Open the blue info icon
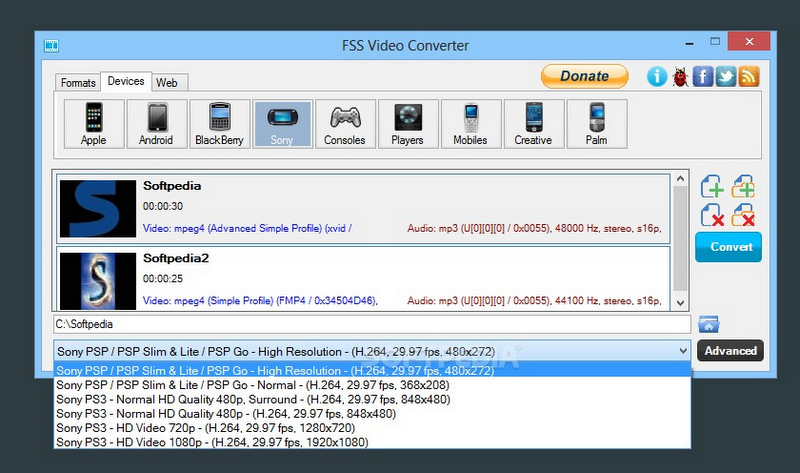Viewport: 800px width, 473px height. (x=657, y=77)
